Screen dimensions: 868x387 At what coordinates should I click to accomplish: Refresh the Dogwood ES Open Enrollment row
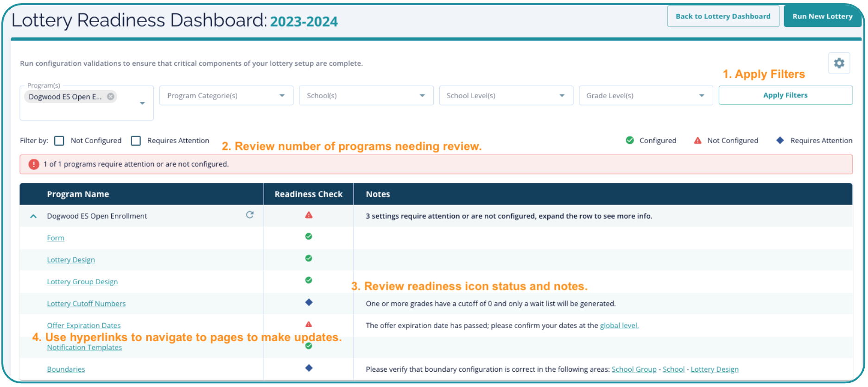250,215
